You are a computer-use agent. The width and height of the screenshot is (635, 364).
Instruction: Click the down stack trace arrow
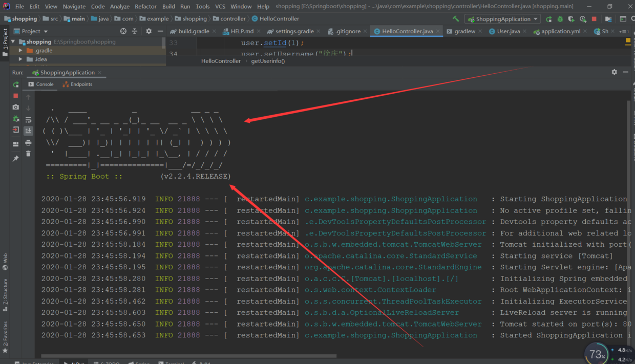click(x=28, y=108)
